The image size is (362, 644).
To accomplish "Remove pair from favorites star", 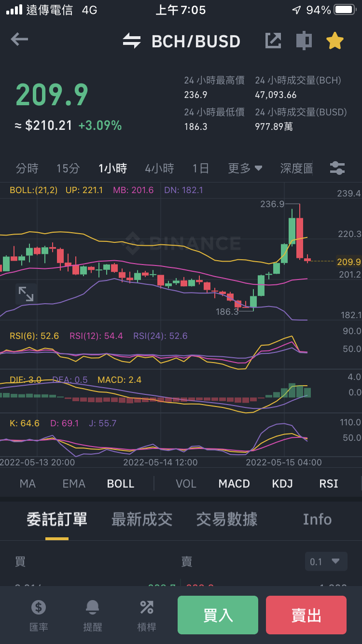I will pos(334,41).
